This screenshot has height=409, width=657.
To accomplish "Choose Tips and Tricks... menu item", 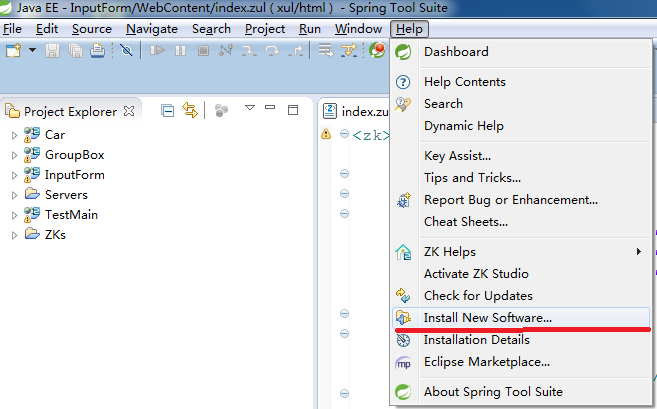I will tap(521, 178).
